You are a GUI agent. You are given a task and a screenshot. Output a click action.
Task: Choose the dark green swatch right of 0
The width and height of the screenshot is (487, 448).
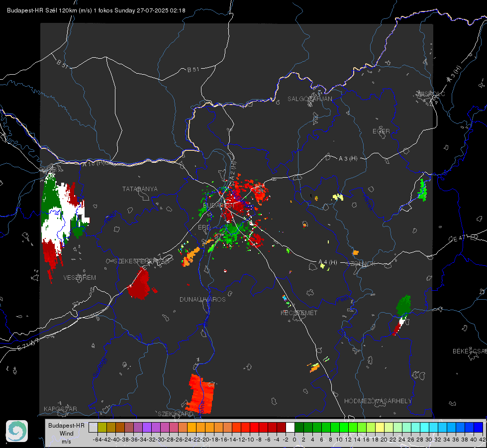pos(299,427)
